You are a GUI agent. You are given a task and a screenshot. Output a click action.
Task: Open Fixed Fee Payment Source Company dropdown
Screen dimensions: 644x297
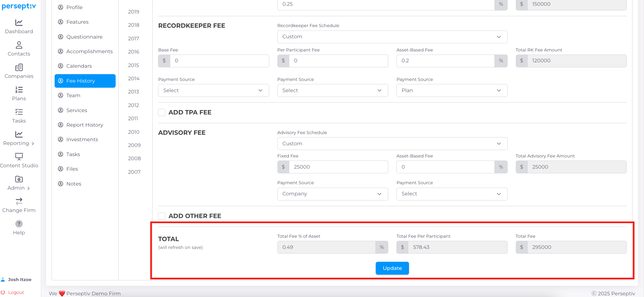(x=333, y=194)
